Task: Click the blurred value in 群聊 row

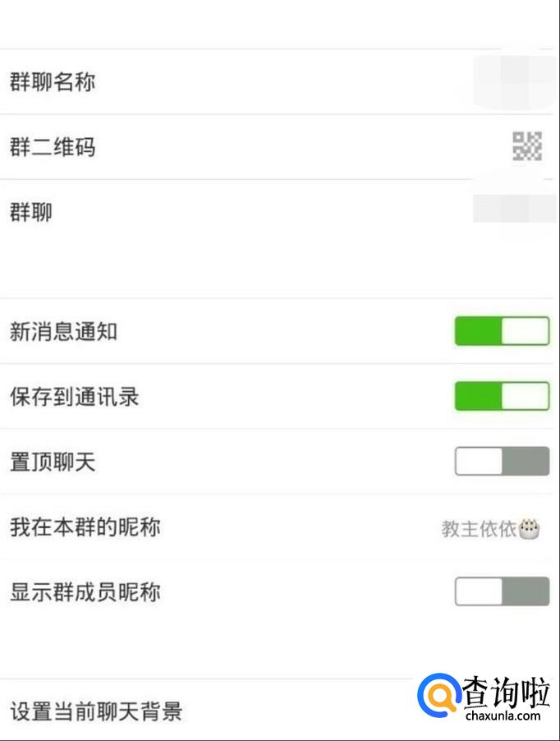Action: [515, 207]
